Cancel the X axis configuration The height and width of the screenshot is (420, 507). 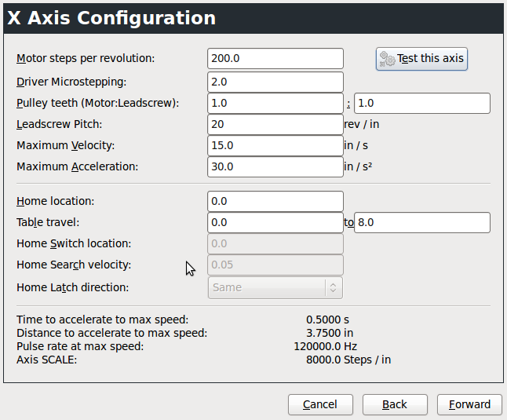tap(320, 404)
